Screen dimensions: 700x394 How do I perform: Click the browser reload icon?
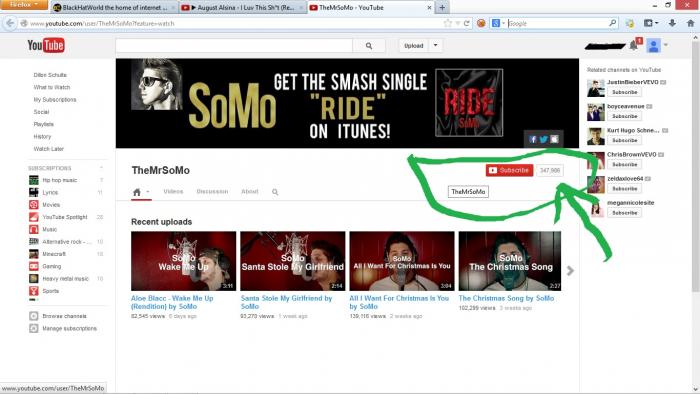(467, 23)
